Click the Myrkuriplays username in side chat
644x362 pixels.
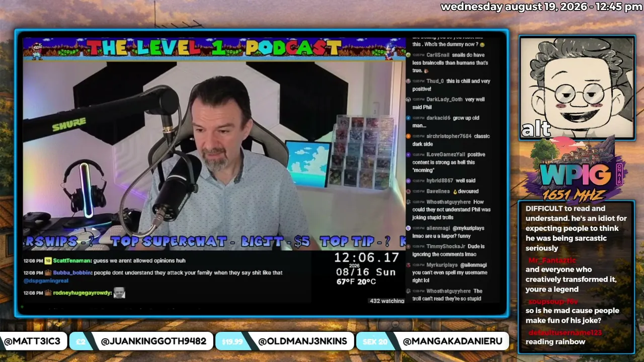[x=442, y=265]
